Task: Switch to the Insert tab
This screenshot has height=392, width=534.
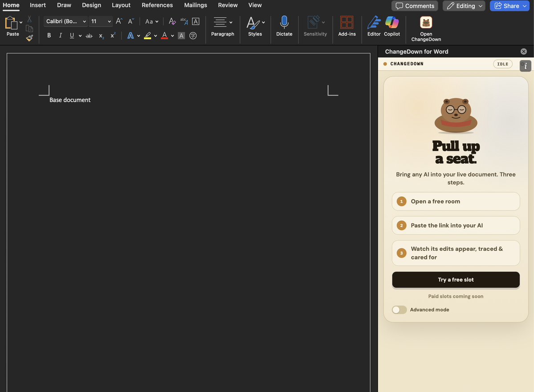Action: coord(37,5)
